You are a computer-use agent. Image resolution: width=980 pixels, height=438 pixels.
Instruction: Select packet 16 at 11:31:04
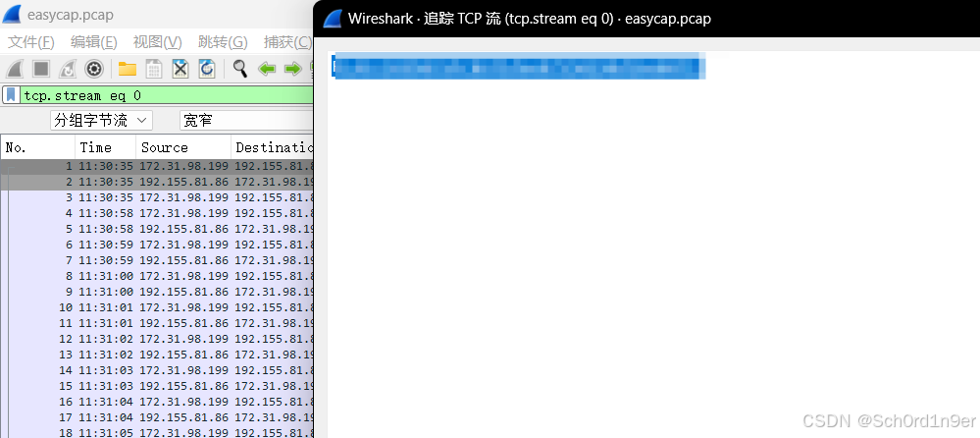pos(157,402)
